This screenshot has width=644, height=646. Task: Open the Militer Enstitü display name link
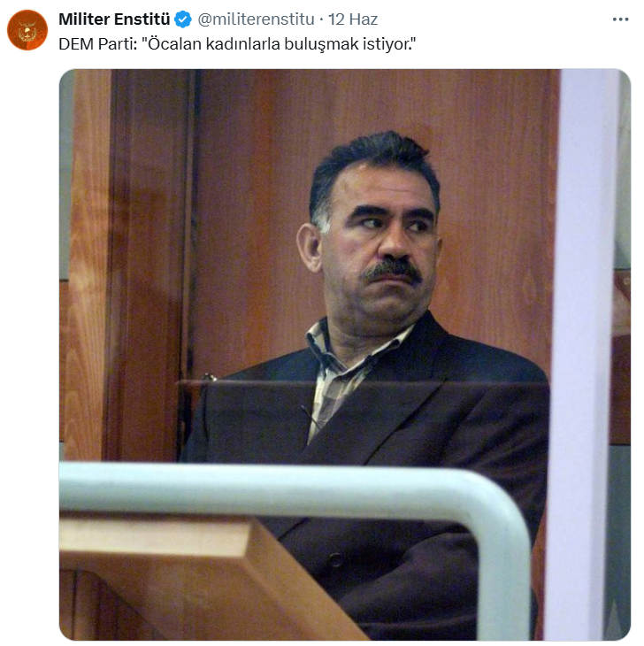pyautogui.click(x=114, y=19)
